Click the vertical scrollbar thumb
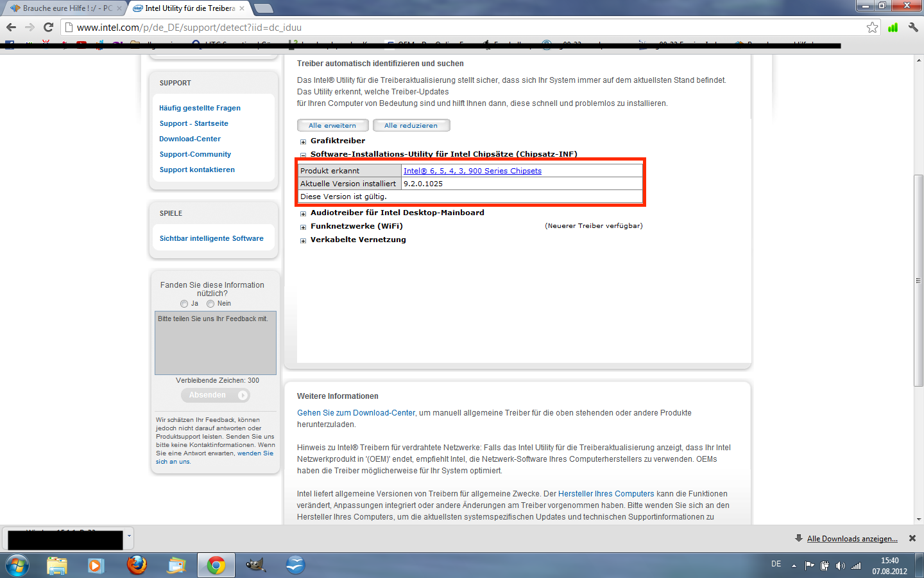924x578 pixels. coord(918,281)
